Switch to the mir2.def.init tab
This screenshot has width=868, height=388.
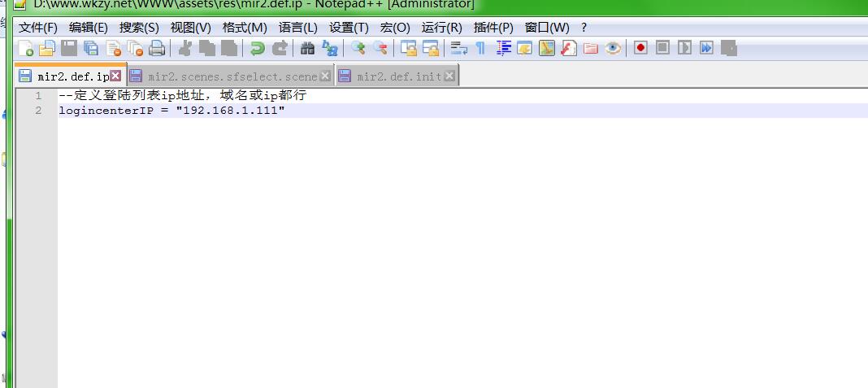(x=398, y=76)
